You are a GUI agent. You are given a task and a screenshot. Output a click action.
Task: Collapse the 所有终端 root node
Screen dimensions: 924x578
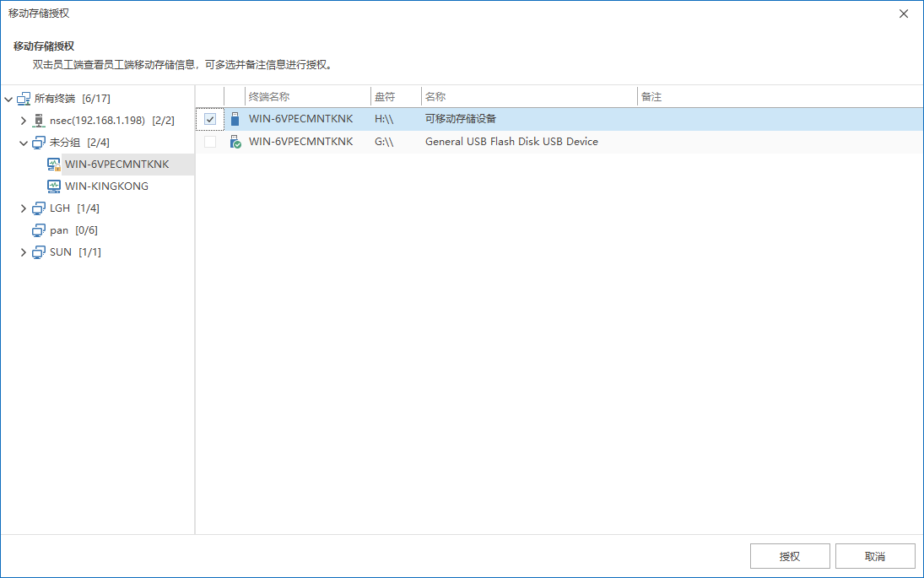coord(8,99)
